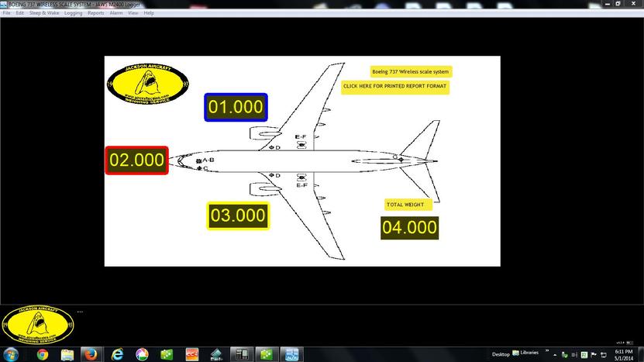This screenshot has height=362, width=644.
Task: Open the clock showing 6:11 PM
Action: pyautogui.click(x=624, y=355)
